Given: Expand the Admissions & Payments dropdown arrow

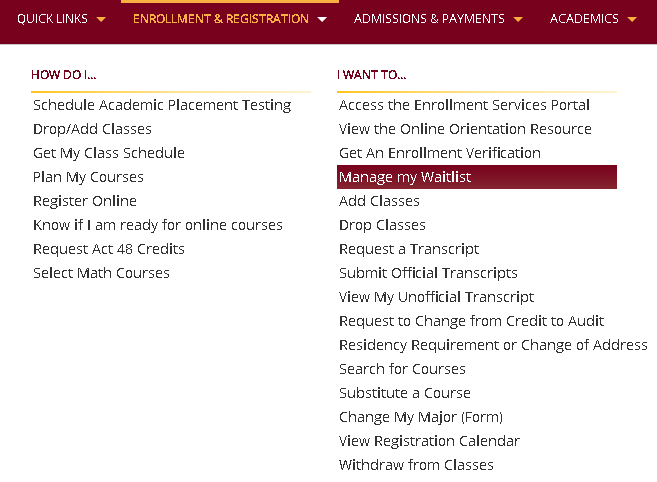Looking at the screenshot, I should tap(518, 19).
